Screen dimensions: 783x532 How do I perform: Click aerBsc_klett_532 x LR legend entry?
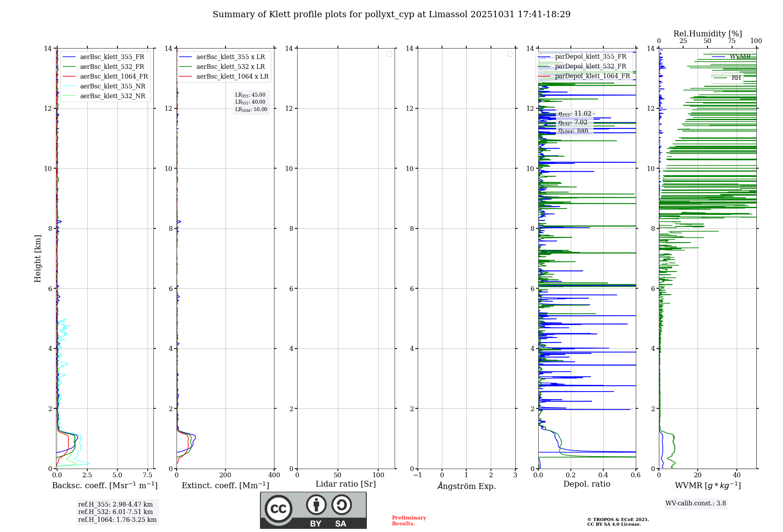click(x=230, y=67)
